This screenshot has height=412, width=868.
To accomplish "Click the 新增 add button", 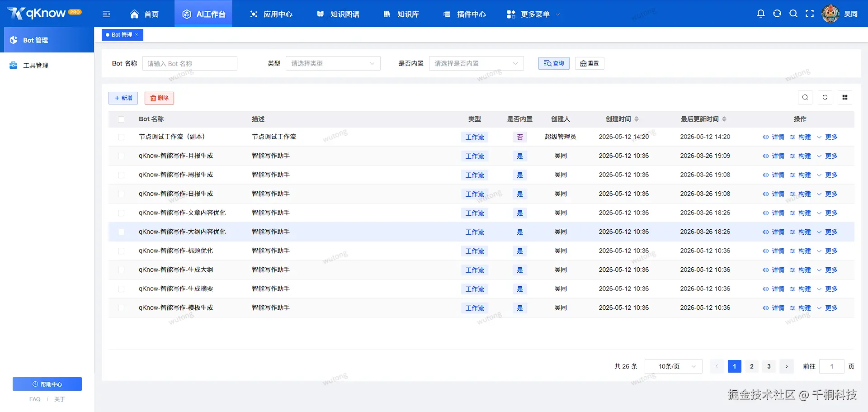I will [123, 98].
